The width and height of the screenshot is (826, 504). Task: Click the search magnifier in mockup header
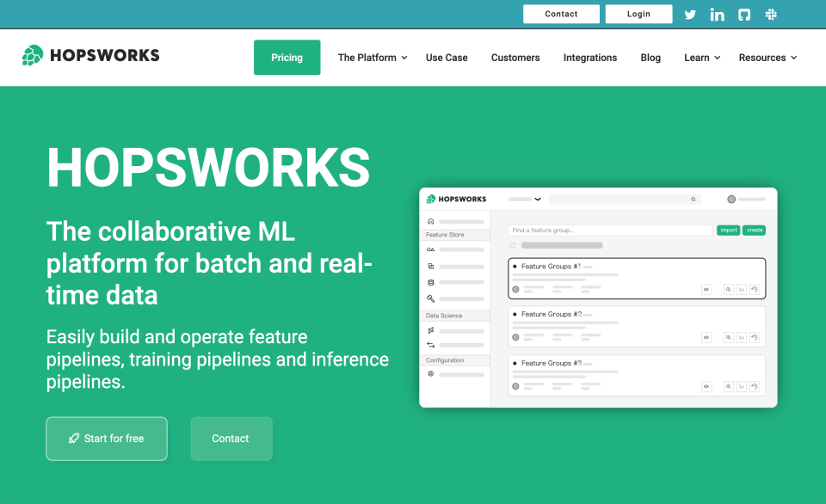693,199
